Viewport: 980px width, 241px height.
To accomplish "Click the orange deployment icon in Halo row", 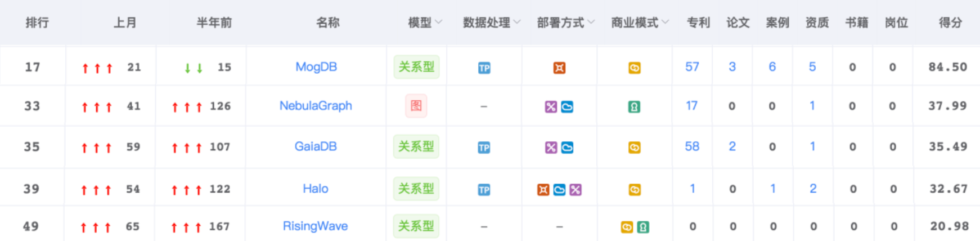I will [x=543, y=190].
